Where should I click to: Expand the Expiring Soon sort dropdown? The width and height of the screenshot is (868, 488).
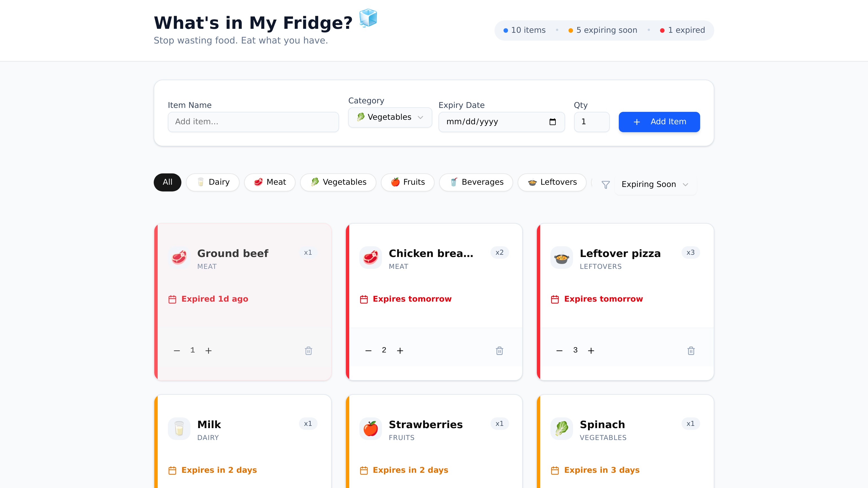tap(655, 184)
